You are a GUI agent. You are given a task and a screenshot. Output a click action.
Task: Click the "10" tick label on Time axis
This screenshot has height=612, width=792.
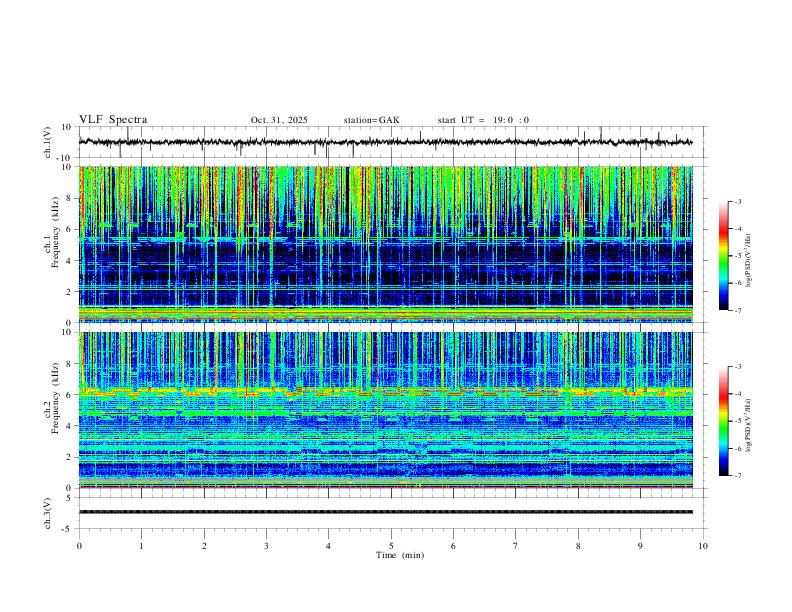click(x=703, y=546)
